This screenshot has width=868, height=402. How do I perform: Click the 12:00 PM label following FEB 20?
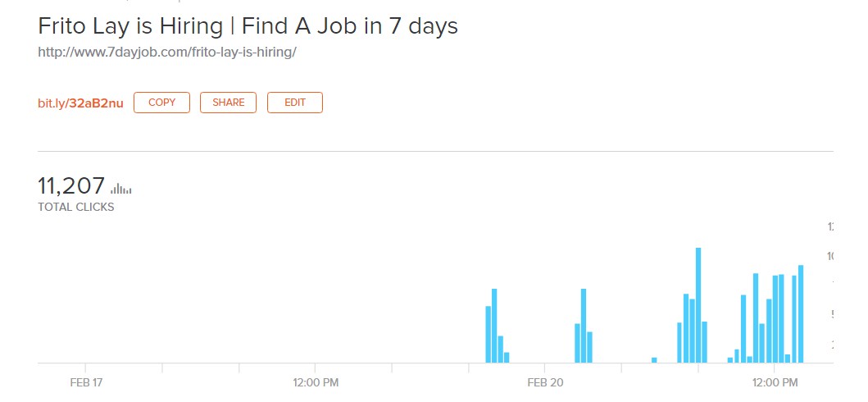(x=775, y=382)
